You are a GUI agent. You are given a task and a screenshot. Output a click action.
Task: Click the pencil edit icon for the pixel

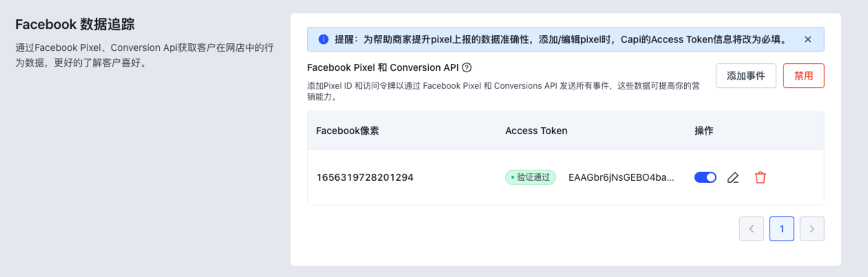pyautogui.click(x=733, y=177)
